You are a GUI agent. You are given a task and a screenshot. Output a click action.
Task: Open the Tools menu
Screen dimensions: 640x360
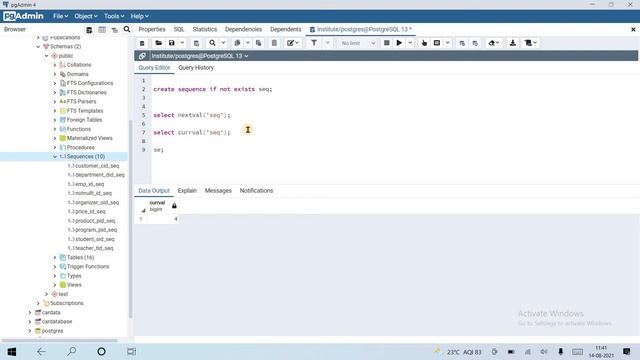tap(114, 16)
